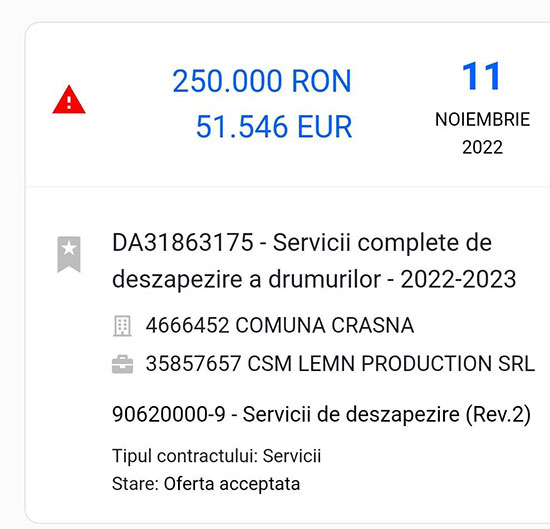Click the word 'Servicii' after Tipul contractului
550x529 pixels.
click(292, 456)
